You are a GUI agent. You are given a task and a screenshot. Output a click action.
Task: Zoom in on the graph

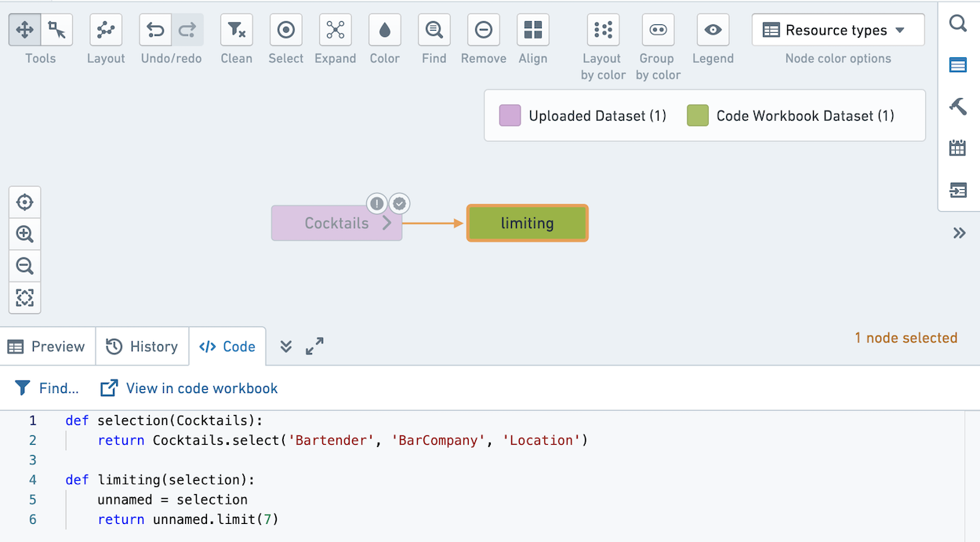pos(25,234)
